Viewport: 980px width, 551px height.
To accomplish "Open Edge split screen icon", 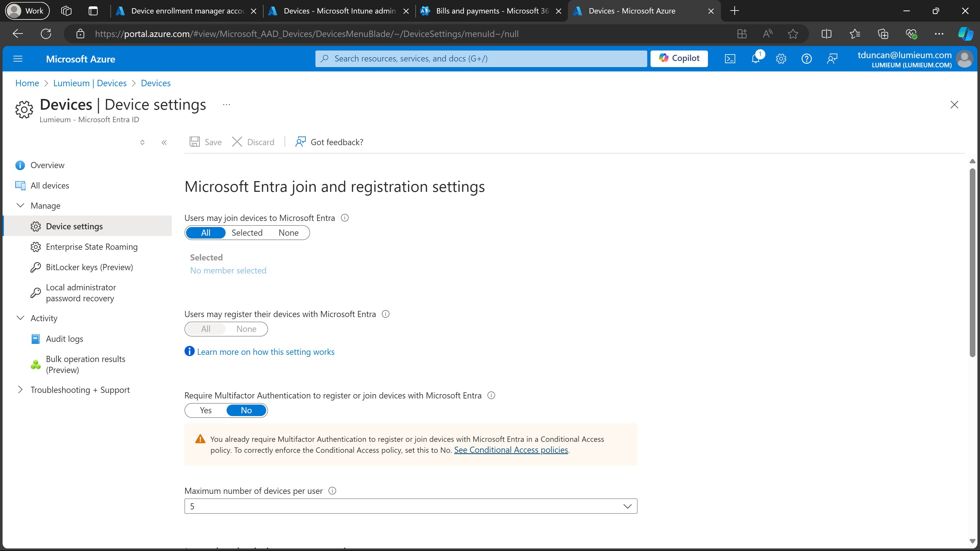I will point(826,34).
